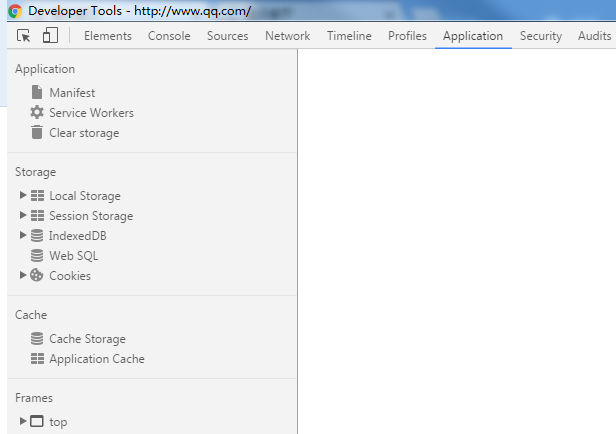Toggle the device toolbar icon
Image resolution: width=616 pixels, height=434 pixels.
50,35
